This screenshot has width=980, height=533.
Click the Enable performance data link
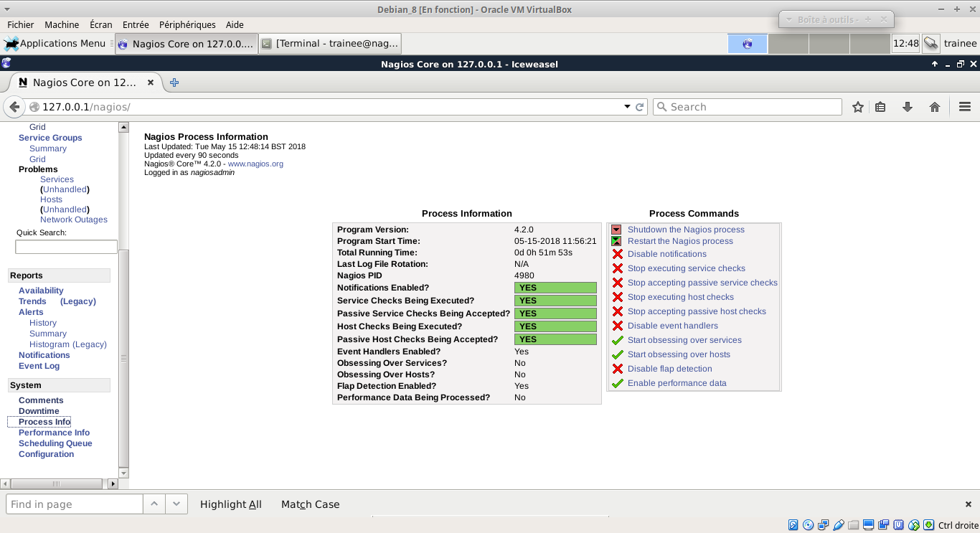[677, 383]
